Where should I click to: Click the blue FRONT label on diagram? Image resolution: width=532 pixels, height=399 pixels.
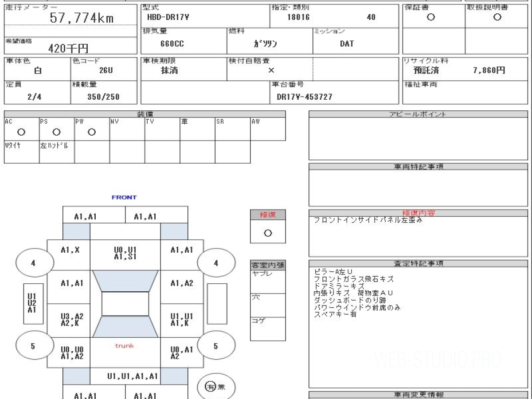(x=124, y=197)
